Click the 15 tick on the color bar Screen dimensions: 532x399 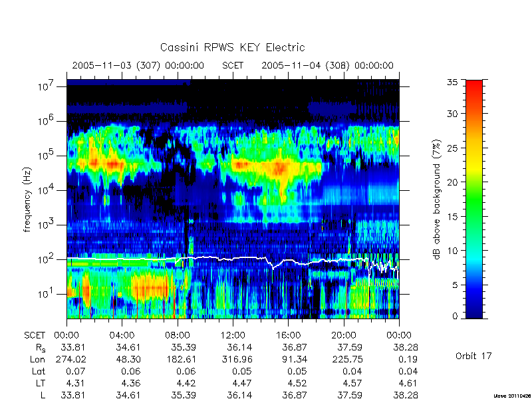(x=452, y=216)
